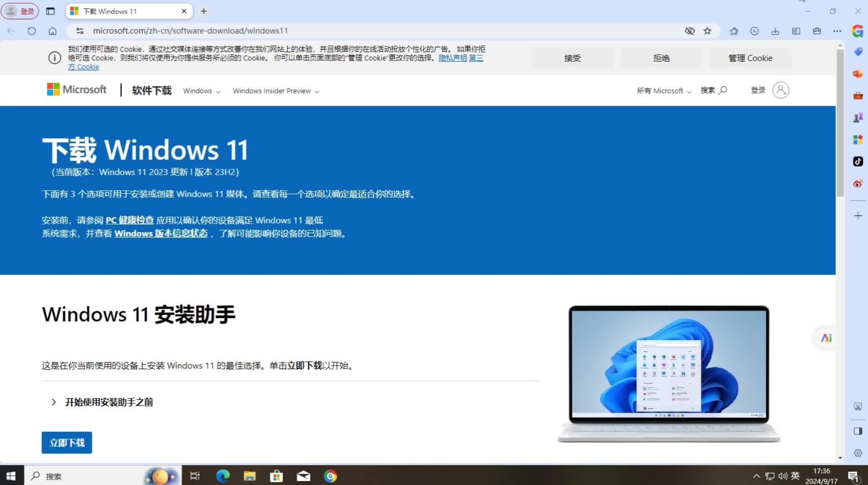868x485 pixels.
Task: Open network icon in system tray
Action: pos(770,476)
